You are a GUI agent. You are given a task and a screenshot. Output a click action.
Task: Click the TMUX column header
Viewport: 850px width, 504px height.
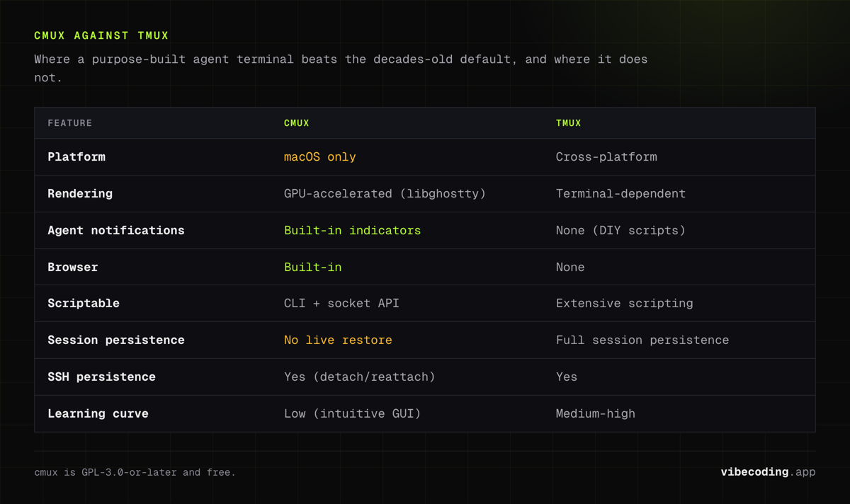tap(569, 123)
